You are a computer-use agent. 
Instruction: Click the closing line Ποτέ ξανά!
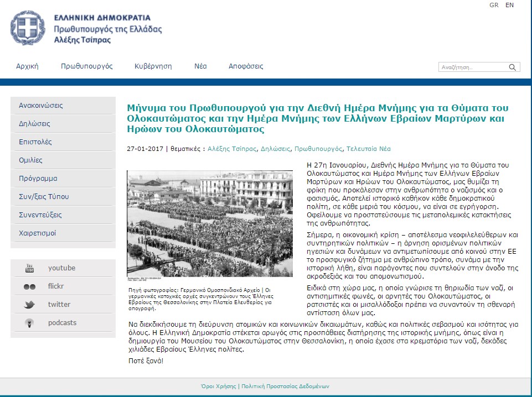click(x=146, y=361)
